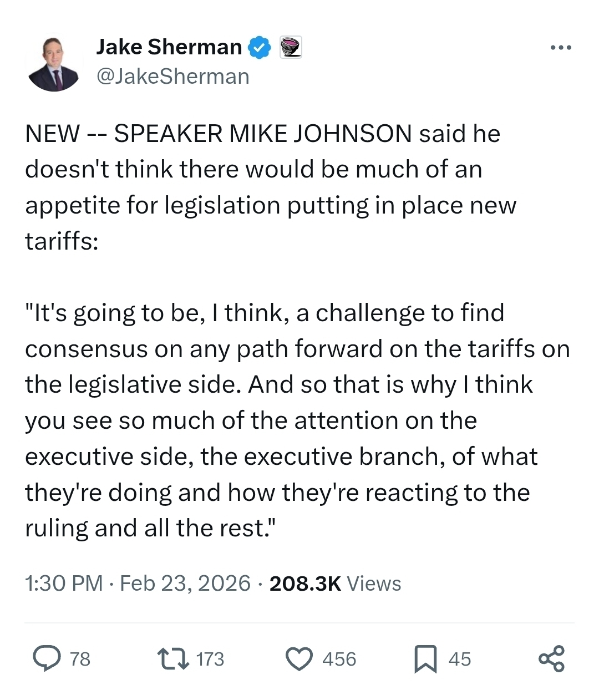Click the blue verified checkmark badge
The image size is (599, 700).
point(259,48)
